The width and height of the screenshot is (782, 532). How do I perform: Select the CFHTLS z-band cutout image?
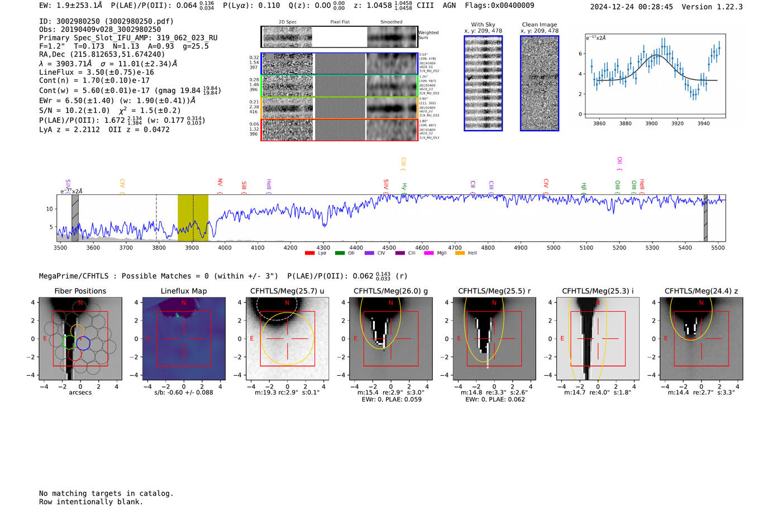702,339
